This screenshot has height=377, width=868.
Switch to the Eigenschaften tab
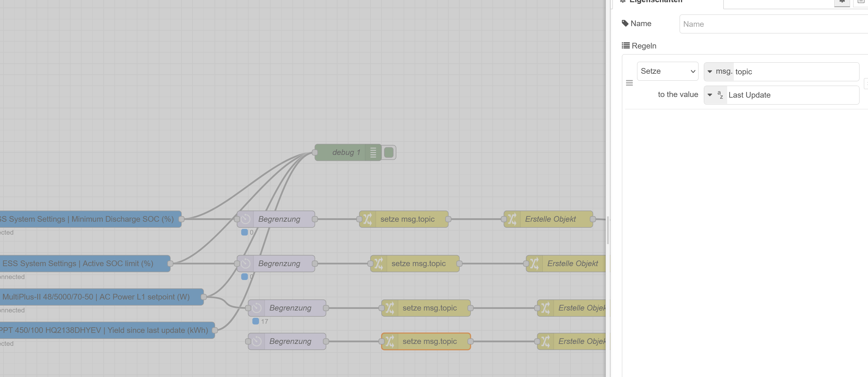[x=655, y=2]
